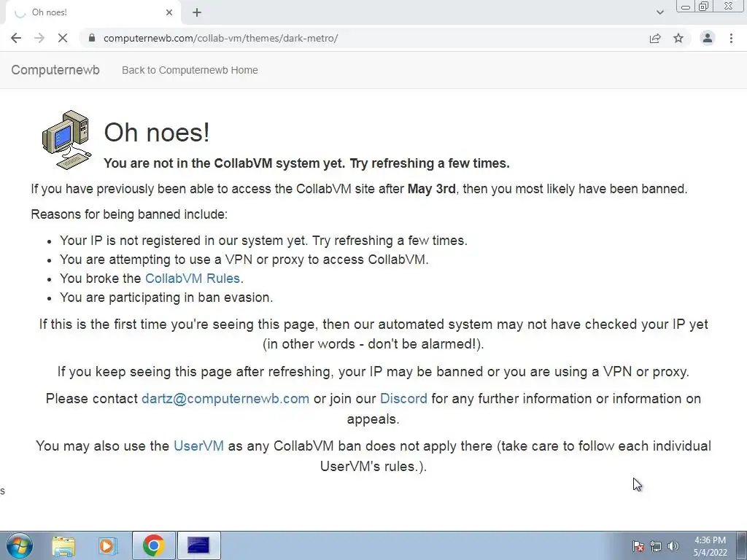Click the 'Oh noes!' heading
The width and height of the screenshot is (747, 560).
[x=157, y=132]
